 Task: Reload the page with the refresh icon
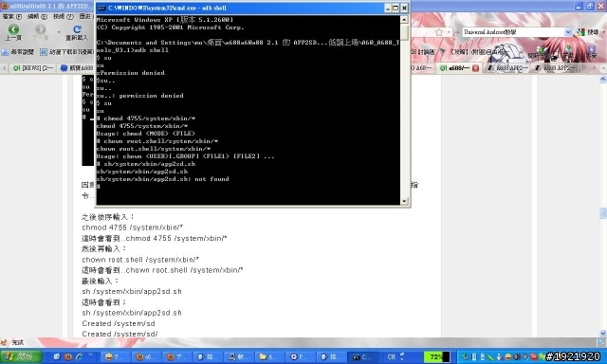click(77, 29)
